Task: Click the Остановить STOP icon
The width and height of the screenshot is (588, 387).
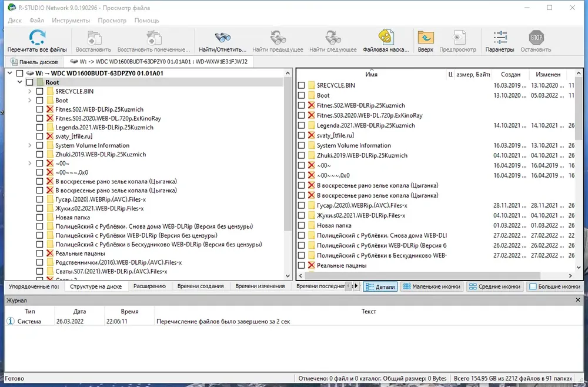Action: point(536,38)
